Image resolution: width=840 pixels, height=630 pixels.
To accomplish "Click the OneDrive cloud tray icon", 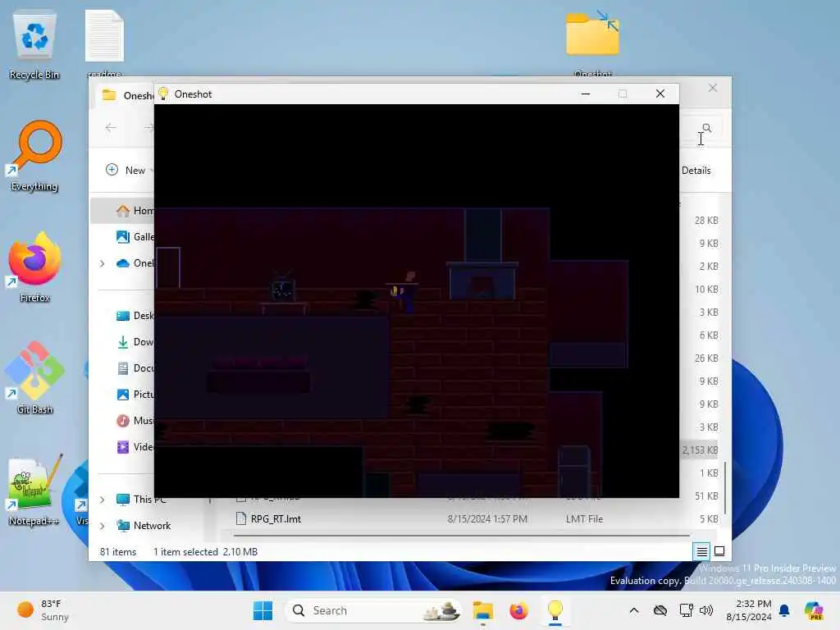I will tap(660, 610).
